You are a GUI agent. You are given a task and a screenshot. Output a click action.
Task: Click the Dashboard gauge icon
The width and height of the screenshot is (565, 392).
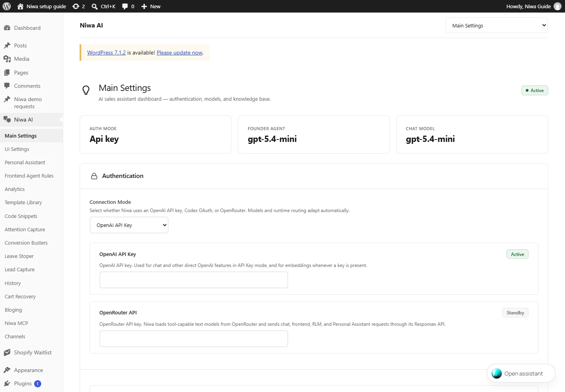[7, 28]
